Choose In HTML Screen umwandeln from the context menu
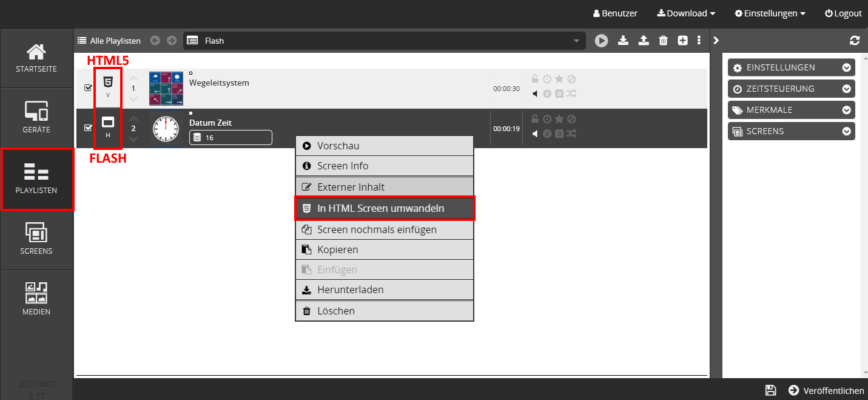Screen dimensions: 868x400 coord(385,208)
